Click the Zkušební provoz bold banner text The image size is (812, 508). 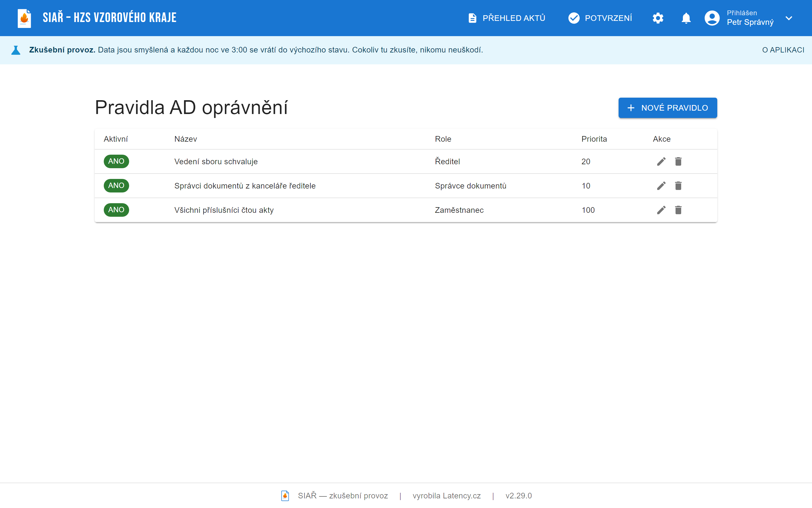pos(62,50)
